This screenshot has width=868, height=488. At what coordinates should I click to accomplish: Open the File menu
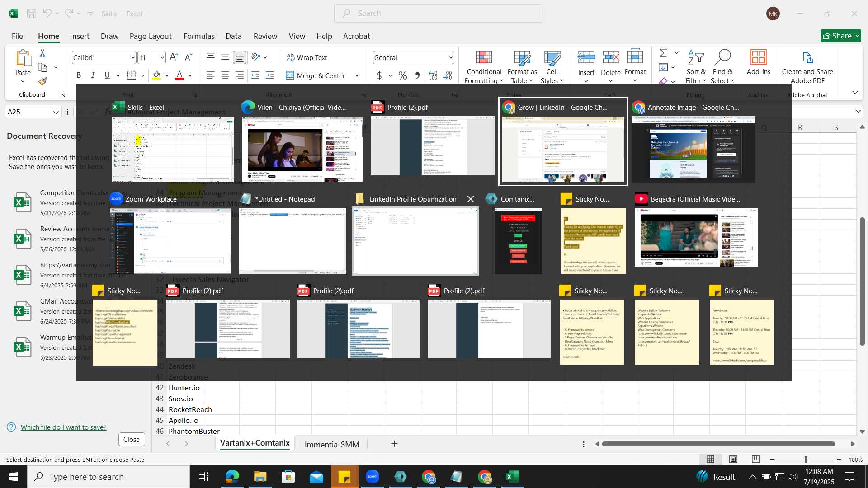(x=17, y=36)
